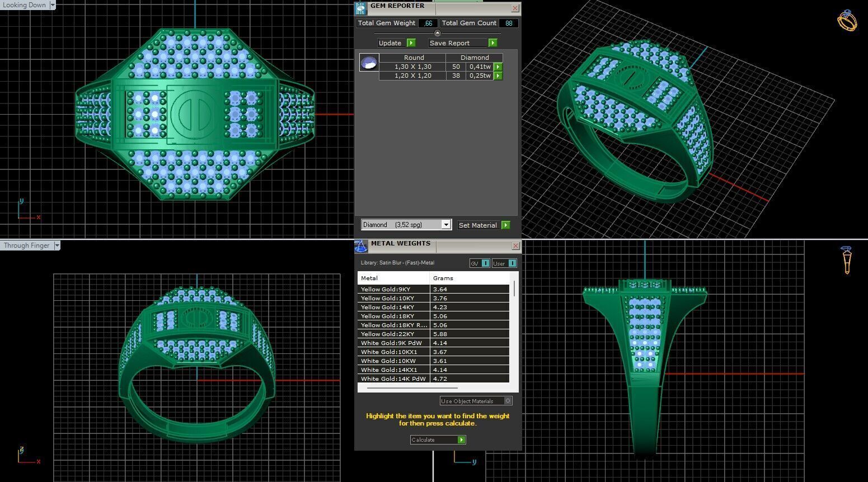
Task: Collapse the gem totals with the up-arrow handle
Action: point(438,33)
